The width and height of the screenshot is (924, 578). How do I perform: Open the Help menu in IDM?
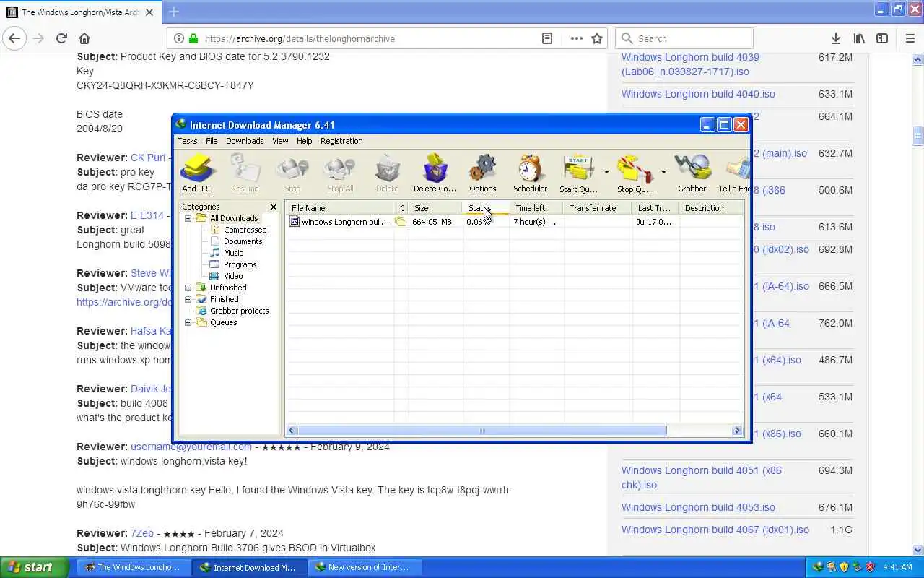[x=305, y=141]
